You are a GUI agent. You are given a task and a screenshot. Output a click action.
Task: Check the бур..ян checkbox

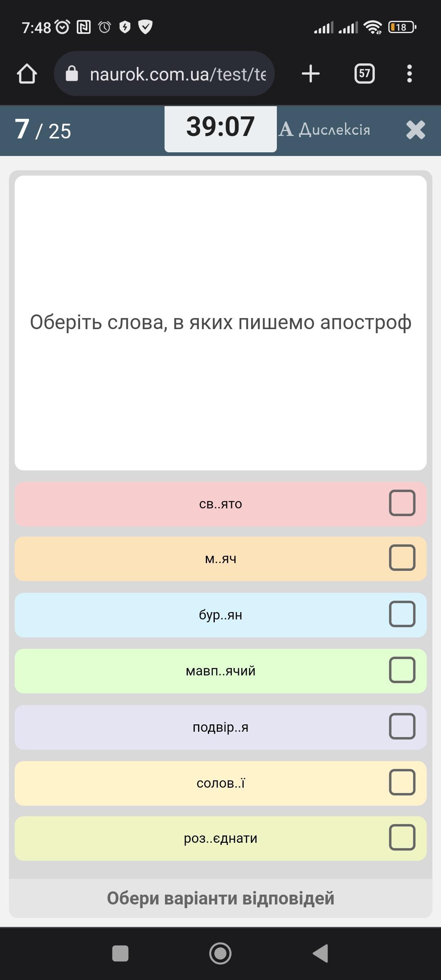point(402,614)
